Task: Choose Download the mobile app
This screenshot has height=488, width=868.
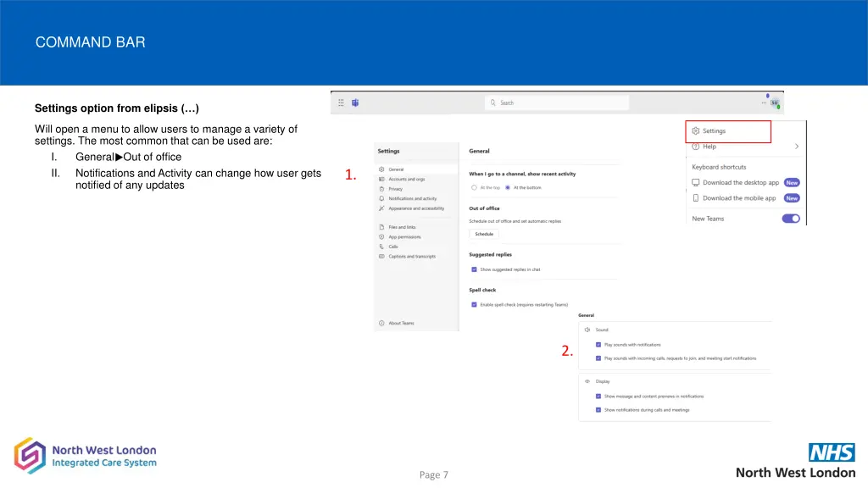Action: (x=739, y=198)
